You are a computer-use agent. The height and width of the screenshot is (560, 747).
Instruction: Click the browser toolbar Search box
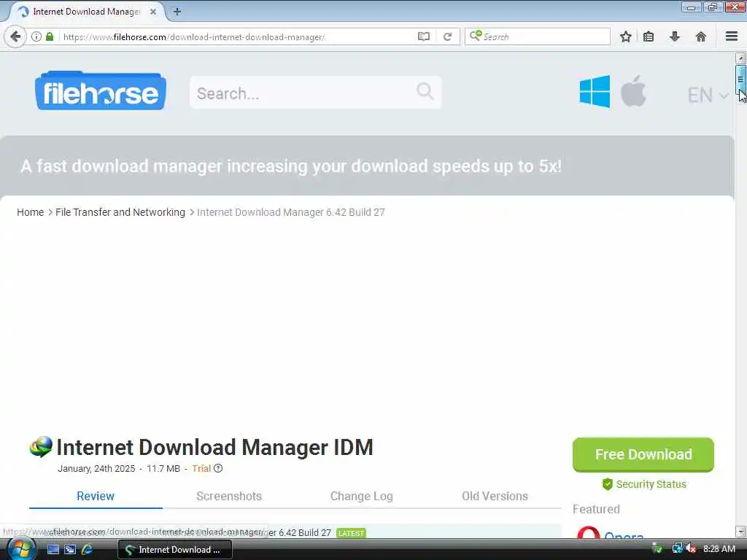538,36
